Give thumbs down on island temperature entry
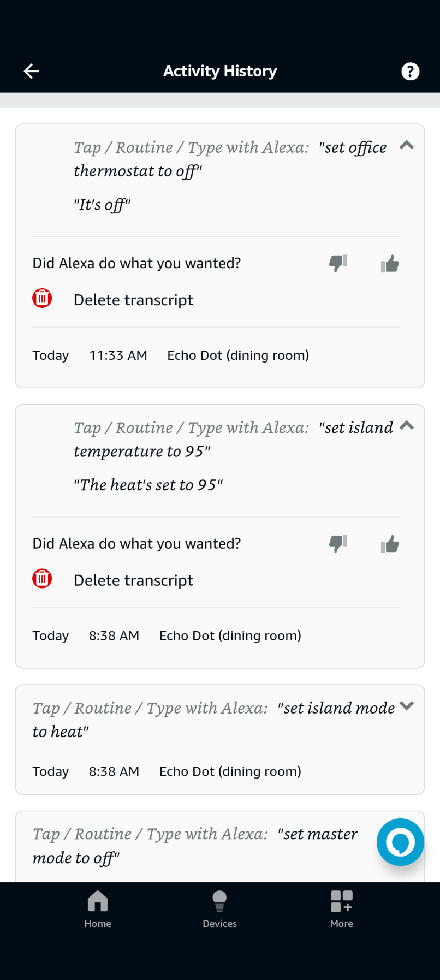 [338, 543]
